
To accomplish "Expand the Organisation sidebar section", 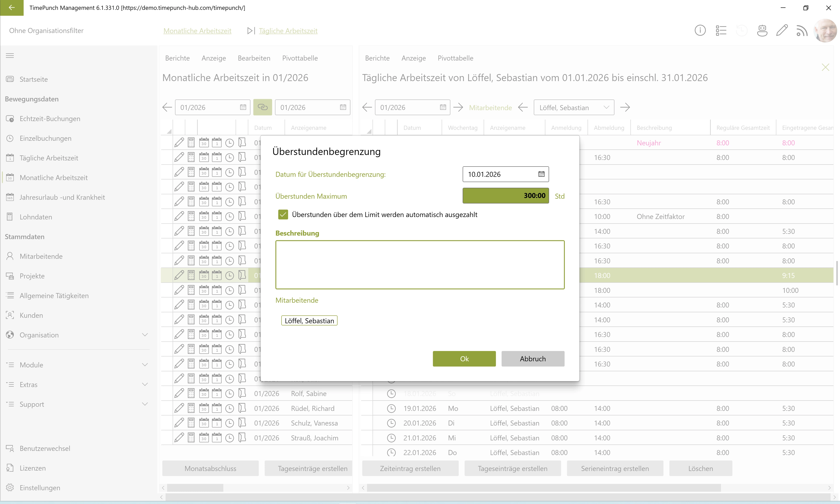I will click(145, 335).
